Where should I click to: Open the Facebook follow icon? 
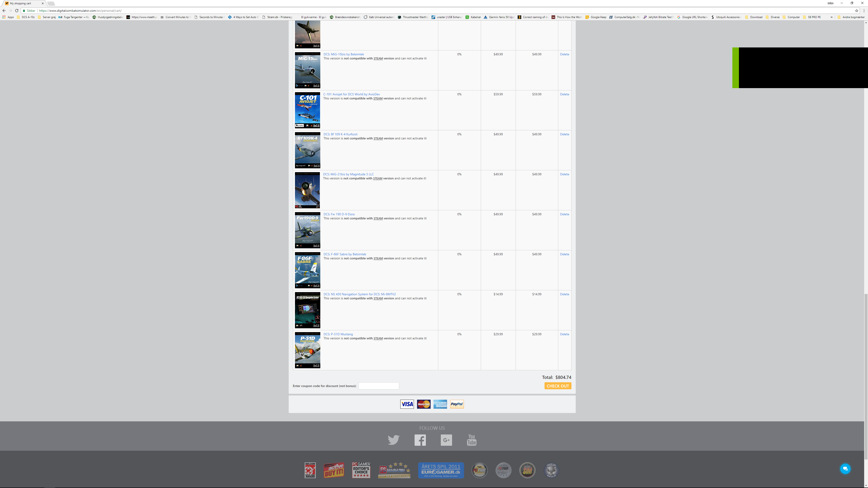point(420,440)
